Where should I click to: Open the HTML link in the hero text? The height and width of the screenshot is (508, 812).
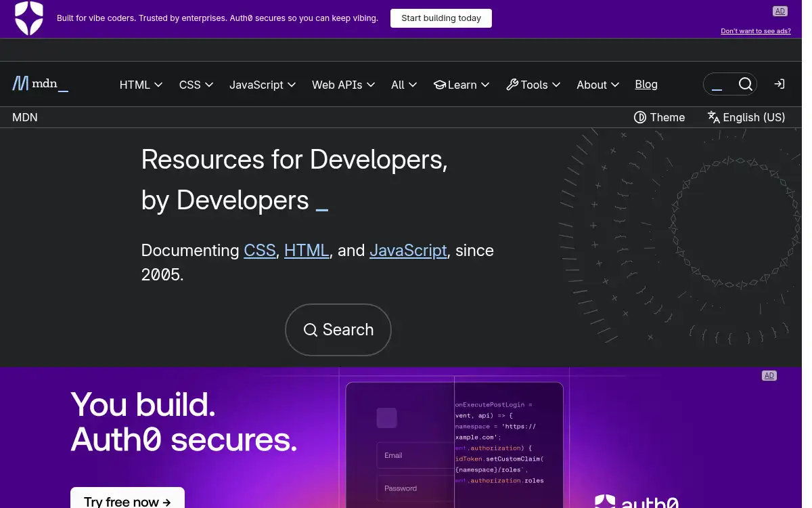pyautogui.click(x=307, y=250)
